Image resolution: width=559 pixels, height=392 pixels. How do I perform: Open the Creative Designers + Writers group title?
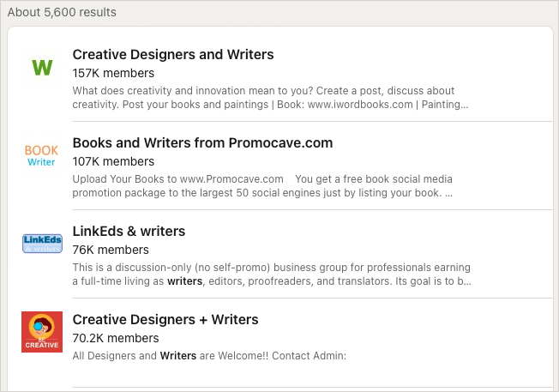tap(165, 319)
